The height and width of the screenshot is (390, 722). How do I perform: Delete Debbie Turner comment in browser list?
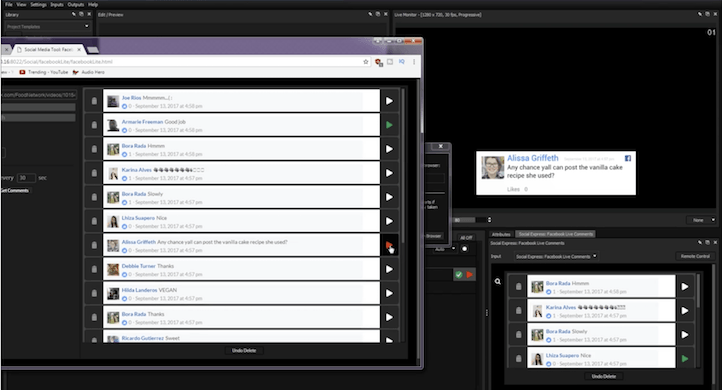(x=94, y=269)
